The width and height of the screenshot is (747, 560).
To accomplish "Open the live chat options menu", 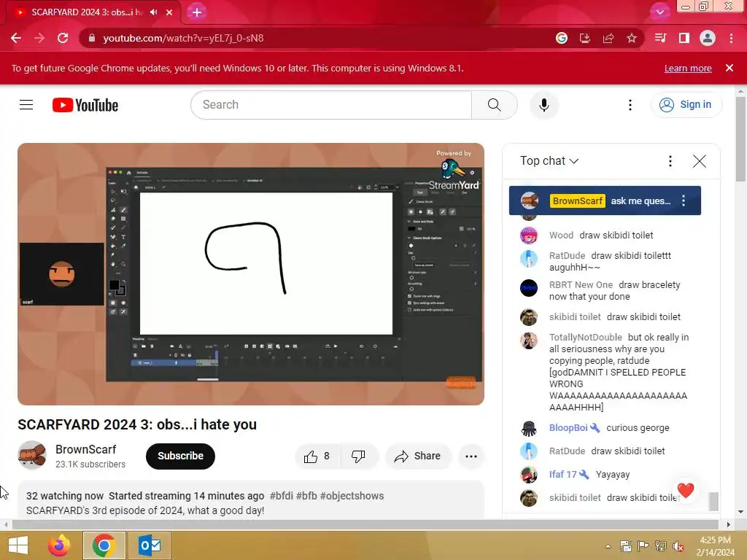I will [x=670, y=161].
